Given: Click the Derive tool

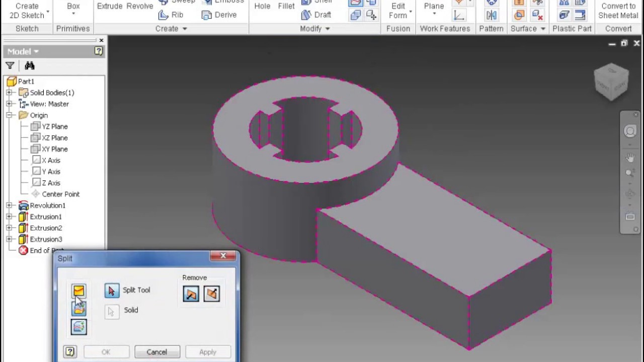Looking at the screenshot, I should tap(219, 15).
